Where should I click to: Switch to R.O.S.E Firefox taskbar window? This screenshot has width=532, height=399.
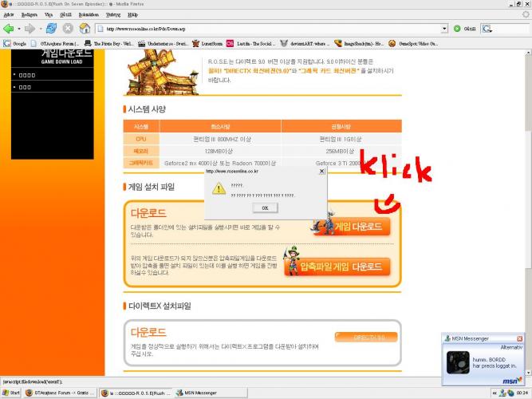136,393
